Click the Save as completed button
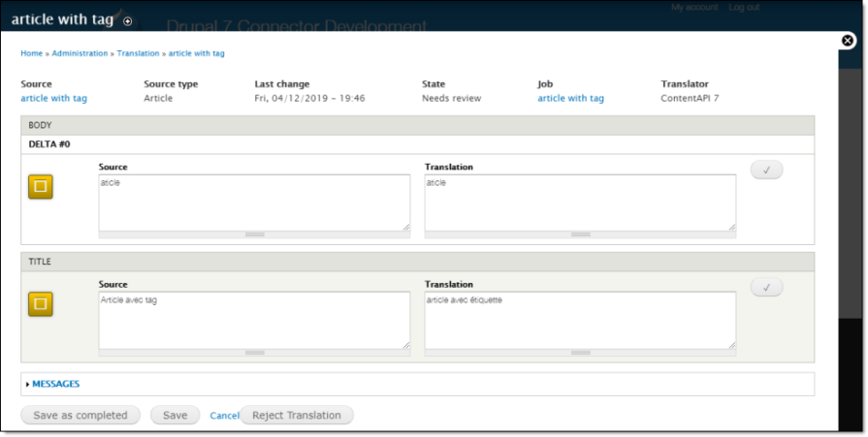Viewport: 868px width, 437px height. click(80, 416)
